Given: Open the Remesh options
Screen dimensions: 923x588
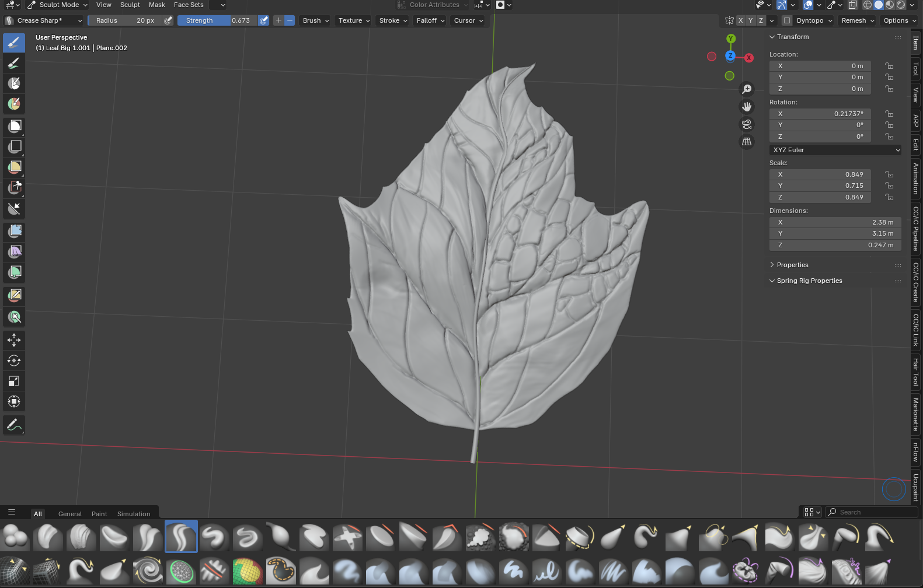Looking at the screenshot, I should 857,20.
